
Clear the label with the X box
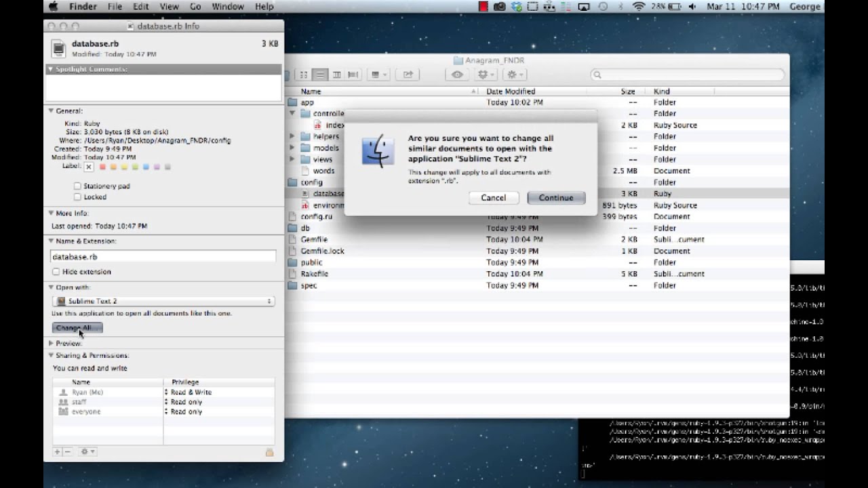click(89, 167)
